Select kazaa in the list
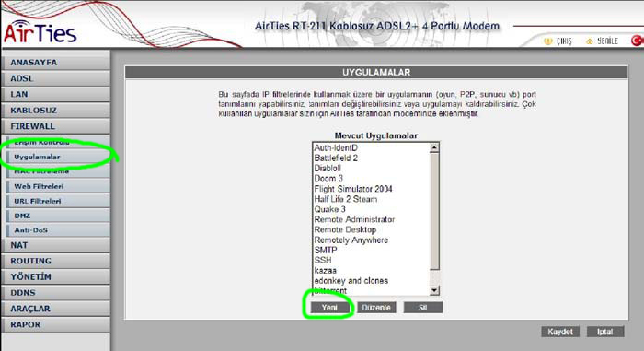 [371, 270]
